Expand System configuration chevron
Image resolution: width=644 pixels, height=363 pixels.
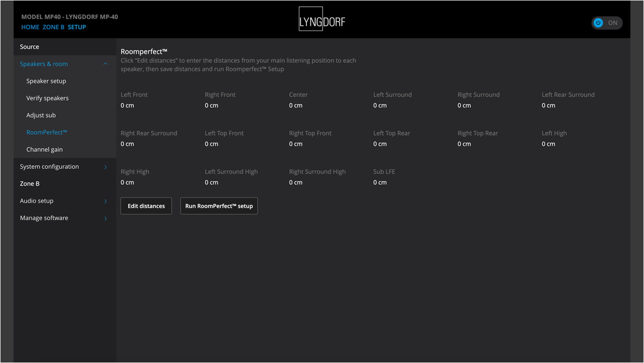[x=105, y=167]
